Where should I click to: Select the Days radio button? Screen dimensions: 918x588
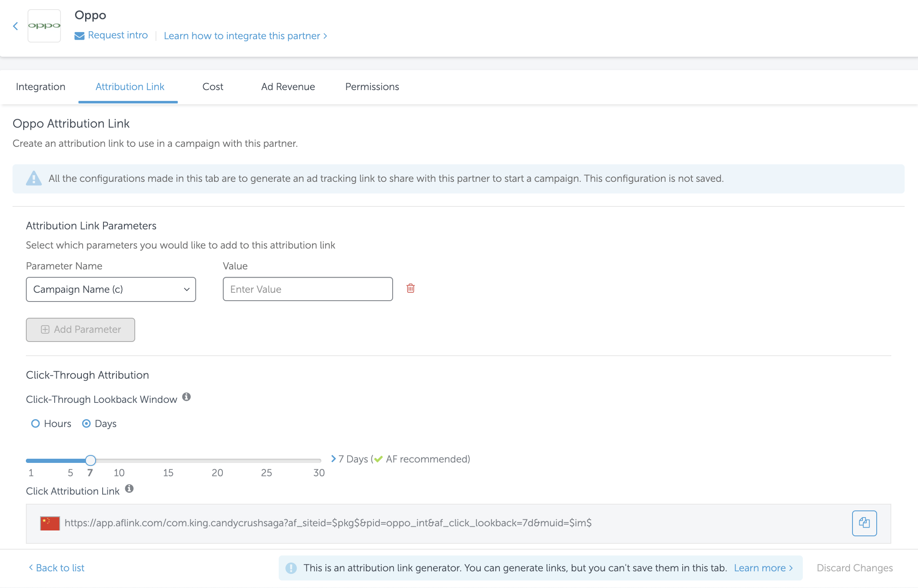(86, 424)
